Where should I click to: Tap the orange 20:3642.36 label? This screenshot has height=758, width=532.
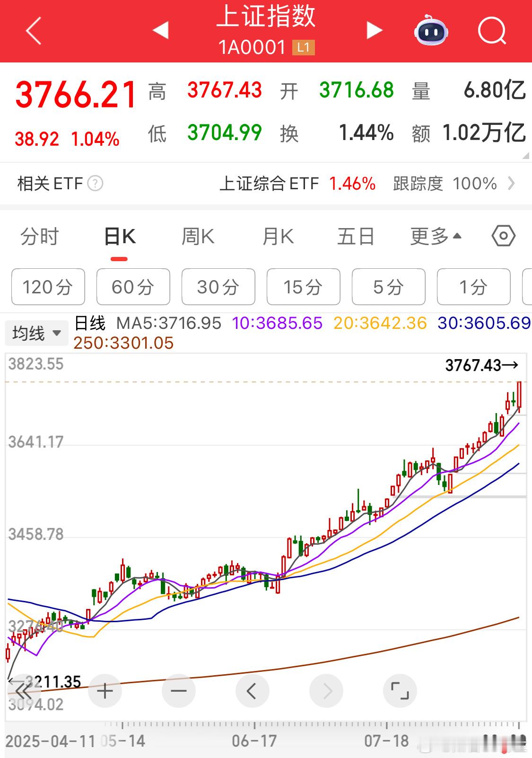click(x=380, y=323)
